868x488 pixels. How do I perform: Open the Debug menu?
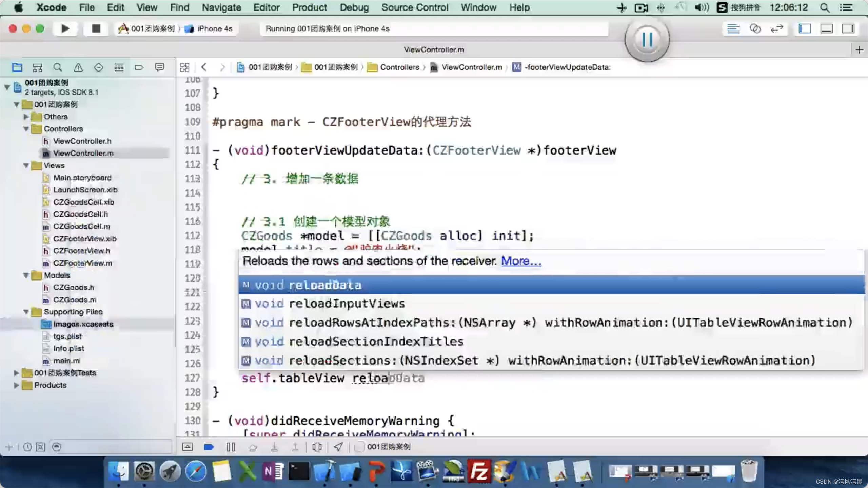point(354,7)
